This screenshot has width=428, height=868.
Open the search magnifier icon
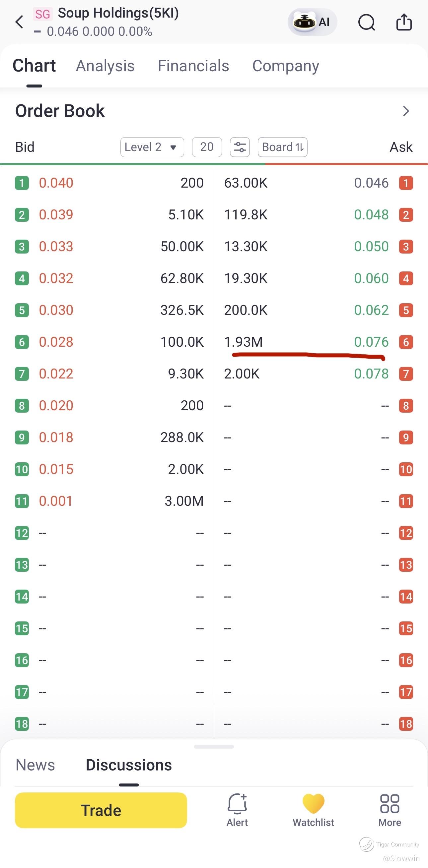[367, 22]
